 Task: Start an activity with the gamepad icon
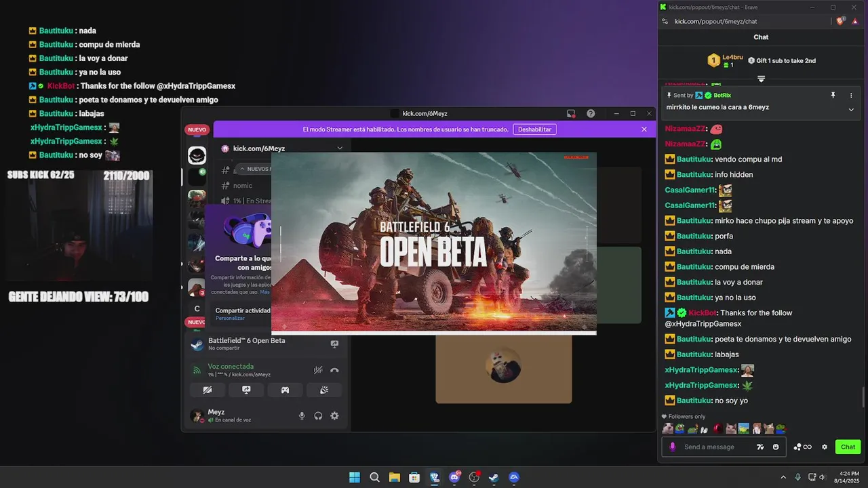(285, 390)
